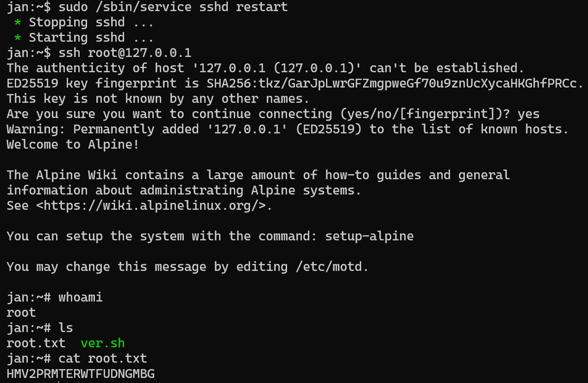Click the green asterisk beside Stopping sshd
The width and height of the screenshot is (588, 383).
tap(18, 23)
